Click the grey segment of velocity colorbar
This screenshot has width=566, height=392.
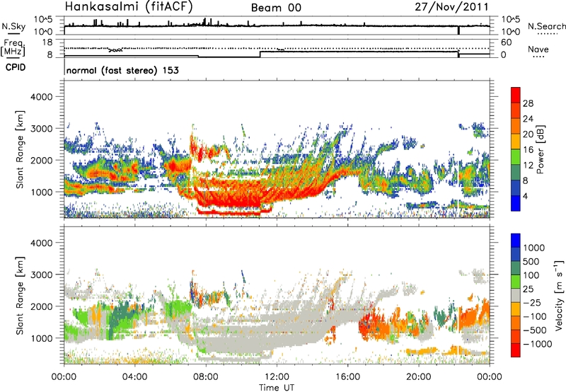point(516,295)
